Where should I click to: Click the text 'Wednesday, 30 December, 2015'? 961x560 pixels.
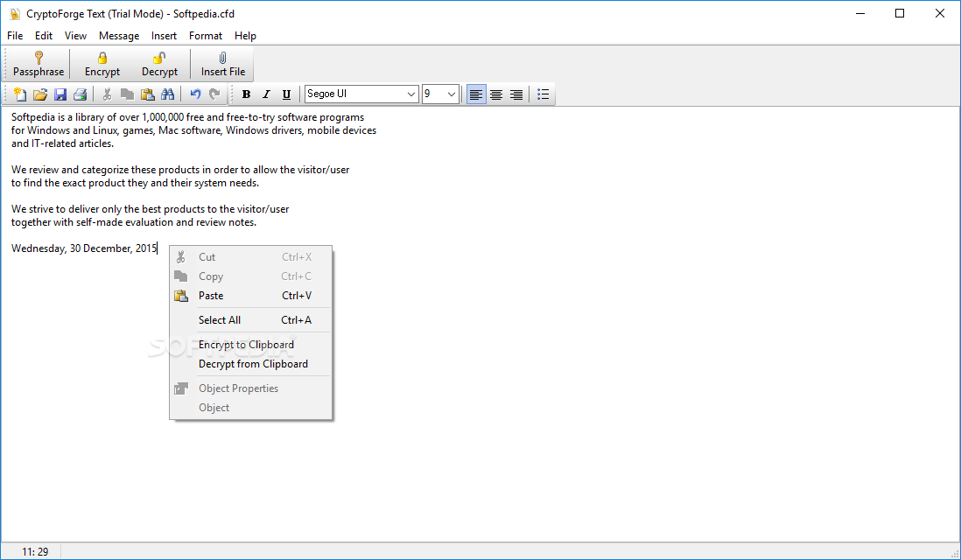[84, 248]
